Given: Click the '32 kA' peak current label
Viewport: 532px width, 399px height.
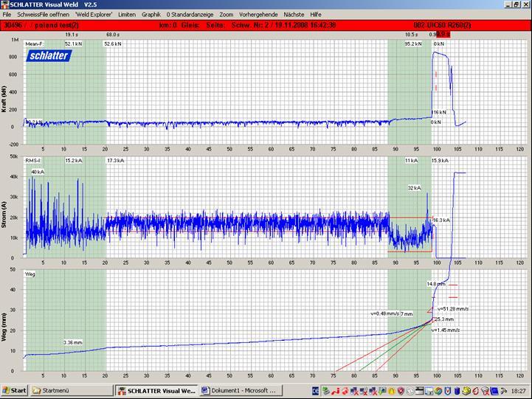Looking at the screenshot, I should click(415, 188).
